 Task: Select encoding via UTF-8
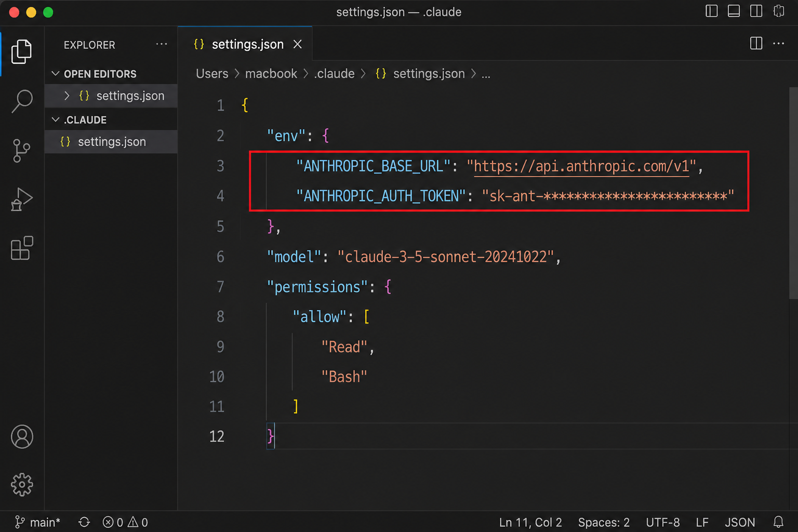click(x=662, y=522)
